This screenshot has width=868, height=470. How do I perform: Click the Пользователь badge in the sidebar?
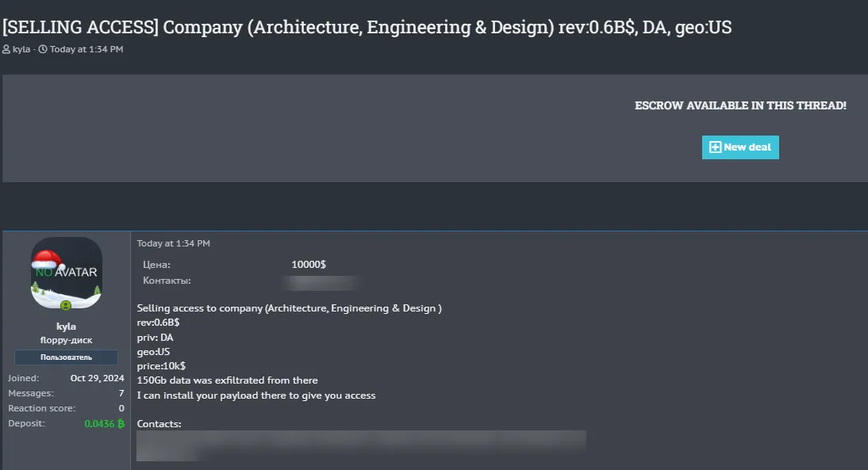pos(67,357)
